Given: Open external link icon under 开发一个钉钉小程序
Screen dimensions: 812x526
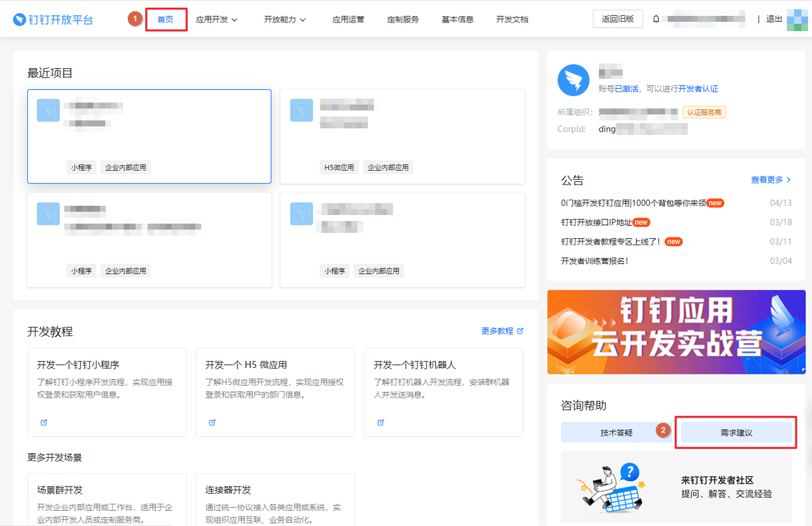Looking at the screenshot, I should coord(44,422).
